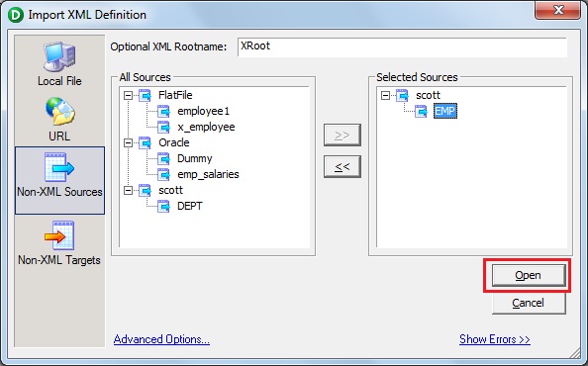Open the Advanced Options link
This screenshot has height=366, width=588.
click(161, 339)
